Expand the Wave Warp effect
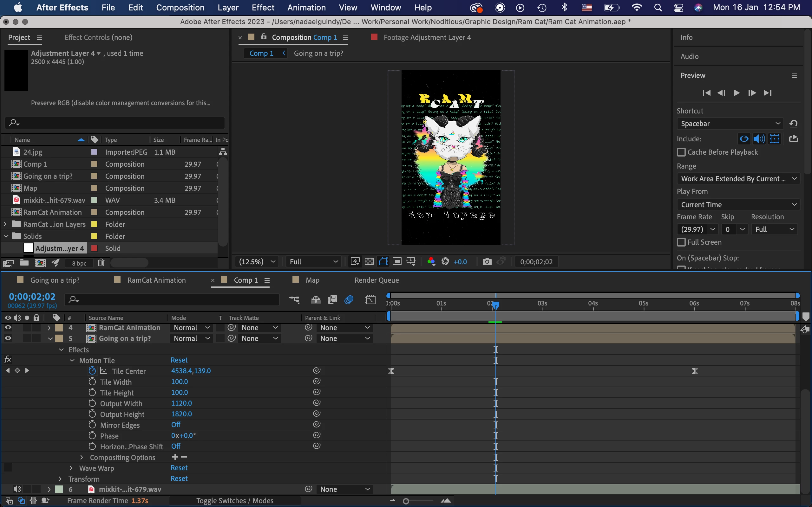The image size is (812, 507). [x=71, y=468]
